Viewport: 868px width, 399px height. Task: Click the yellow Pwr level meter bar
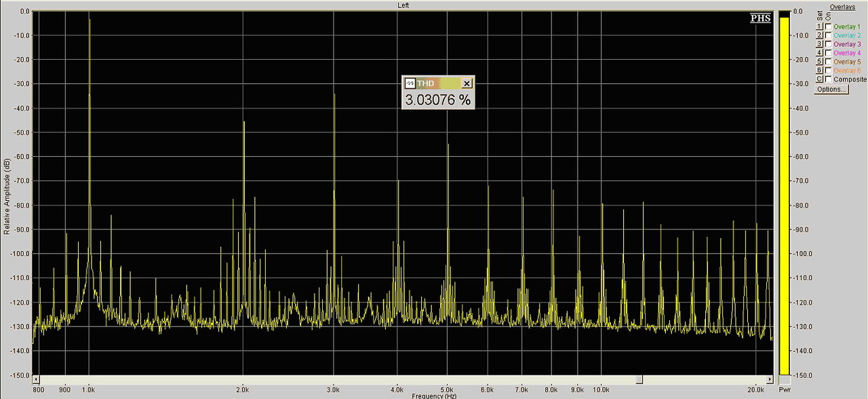pyautogui.click(x=785, y=195)
